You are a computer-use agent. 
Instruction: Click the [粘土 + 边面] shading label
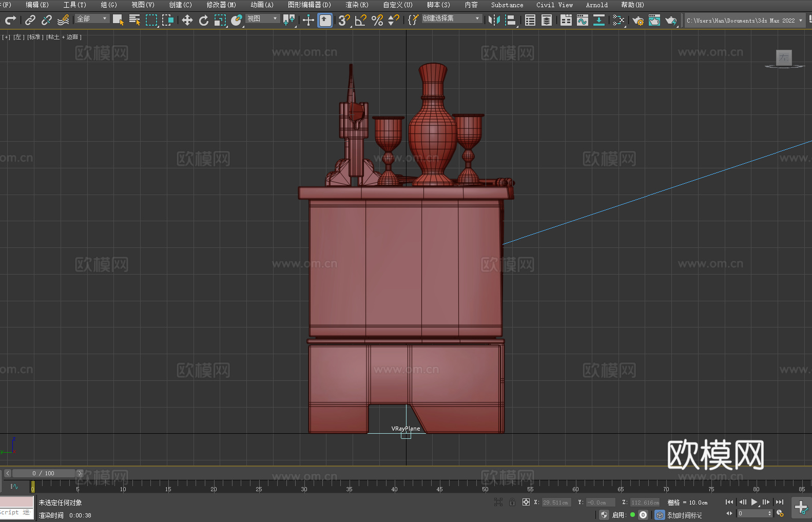64,37
